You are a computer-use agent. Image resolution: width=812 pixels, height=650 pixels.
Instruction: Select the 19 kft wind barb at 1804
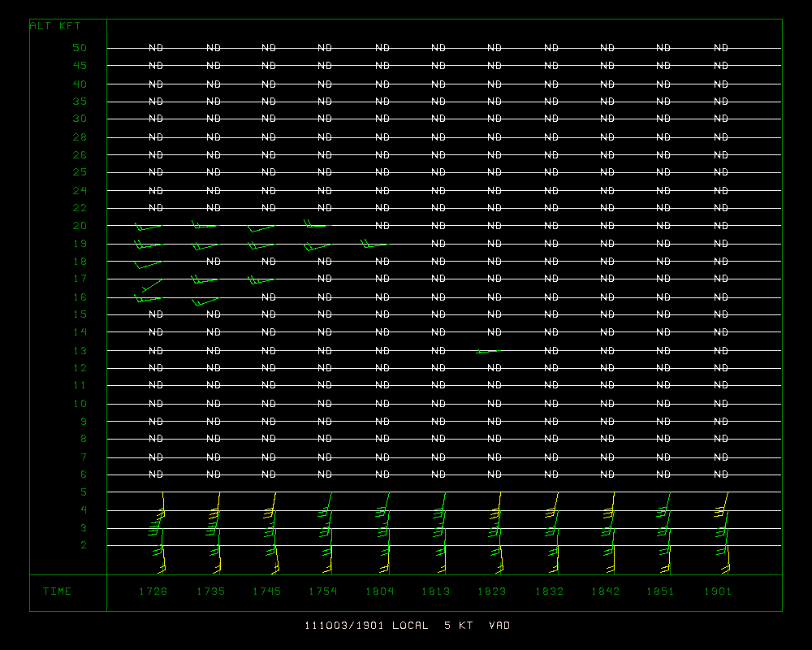coord(374,243)
